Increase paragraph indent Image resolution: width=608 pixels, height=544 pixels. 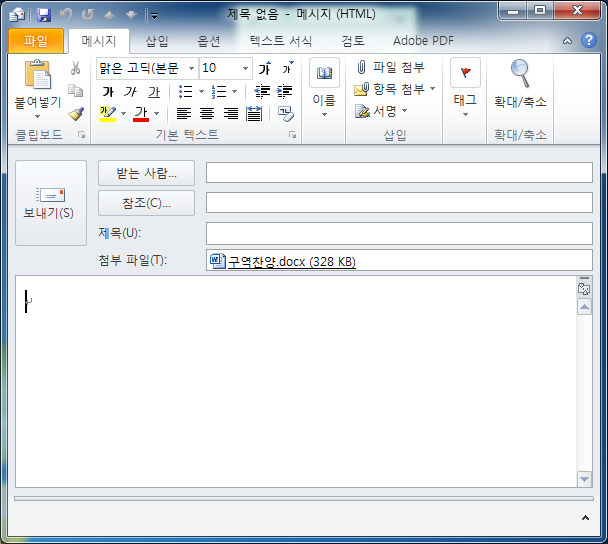[285, 92]
